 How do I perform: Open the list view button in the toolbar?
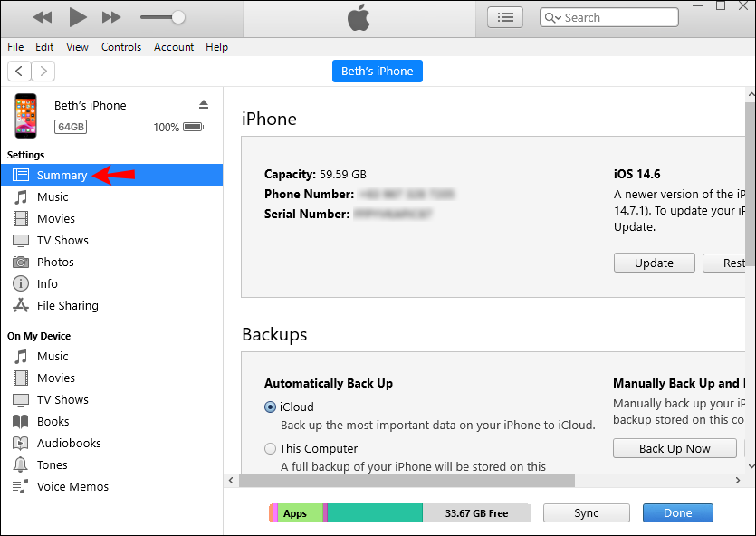point(505,17)
